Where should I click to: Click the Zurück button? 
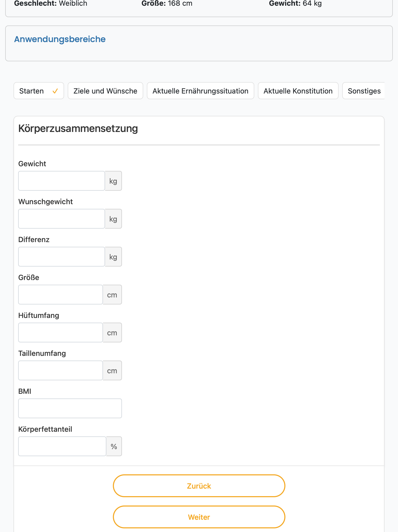pos(199,486)
